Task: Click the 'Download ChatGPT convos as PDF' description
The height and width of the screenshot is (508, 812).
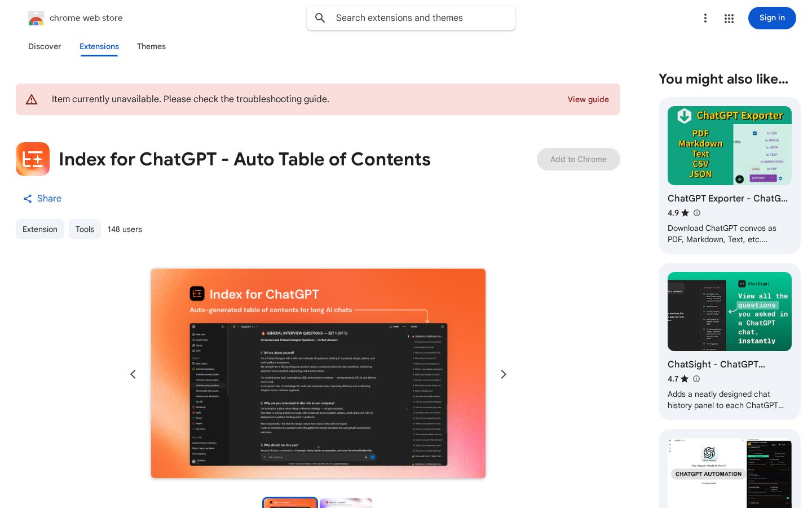Action: 722,234
